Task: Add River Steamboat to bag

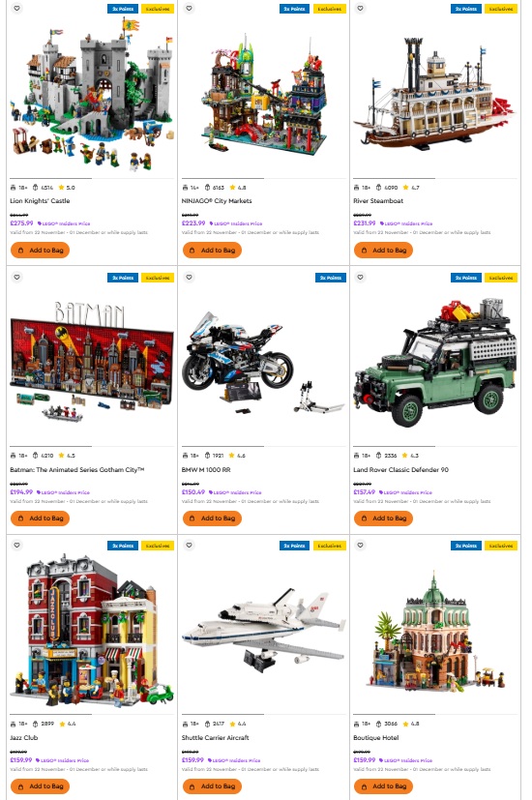Action: pyautogui.click(x=384, y=250)
